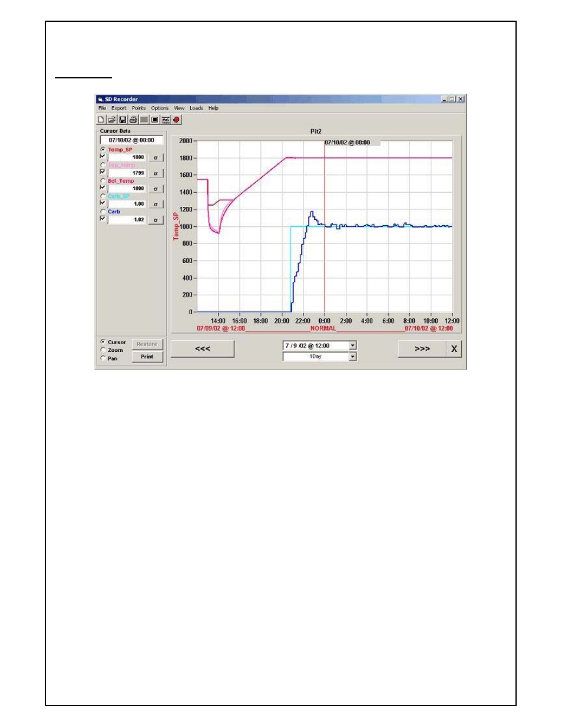Click the <<< previous period button
The height and width of the screenshot is (728, 562).
[x=203, y=349]
